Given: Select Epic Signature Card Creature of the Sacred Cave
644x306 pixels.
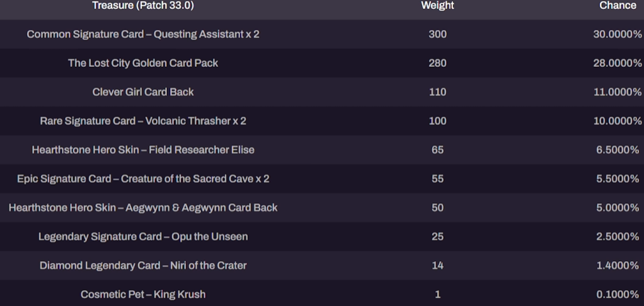Looking at the screenshot, I should point(143,179).
